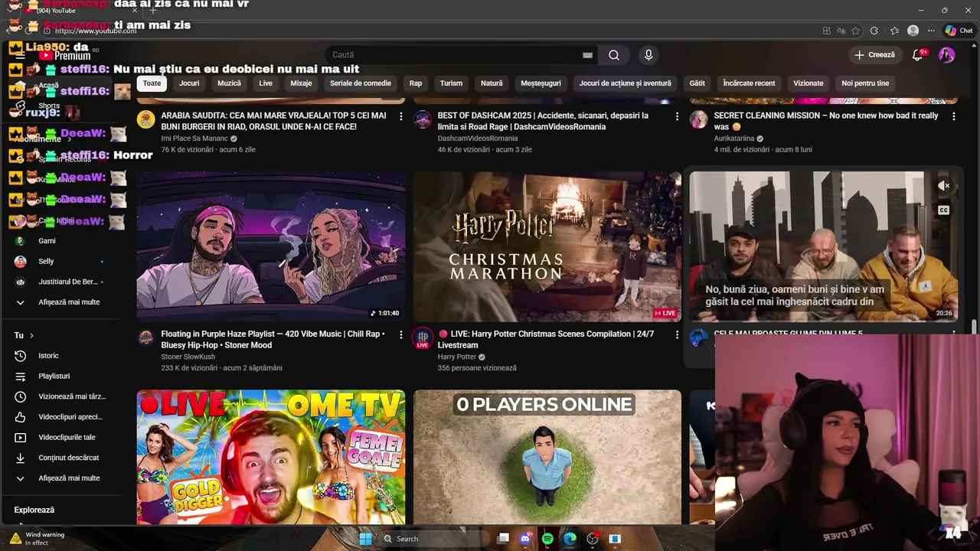Open the Edge settings three-dot menu
The width and height of the screenshot is (980, 551).
pyautogui.click(x=931, y=31)
